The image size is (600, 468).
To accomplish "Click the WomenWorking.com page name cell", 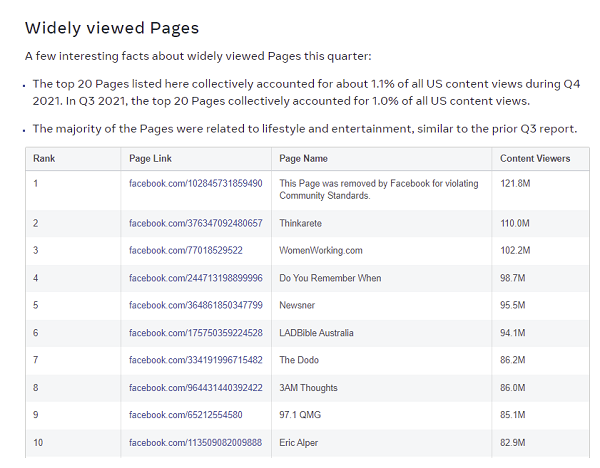I will tap(320, 250).
